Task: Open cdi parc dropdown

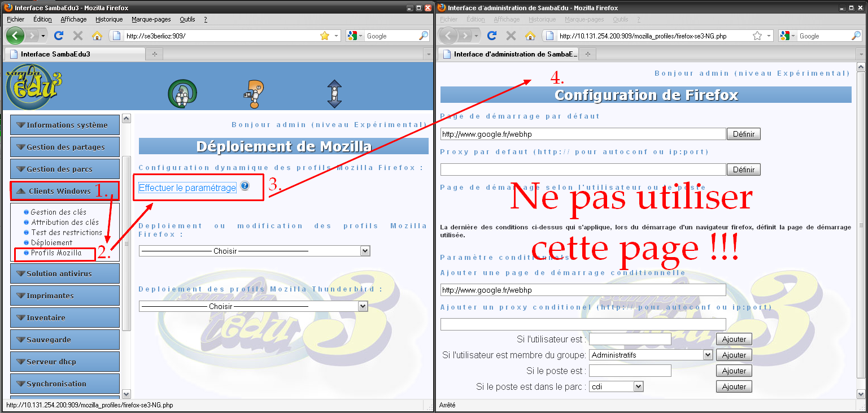Action: click(x=616, y=386)
